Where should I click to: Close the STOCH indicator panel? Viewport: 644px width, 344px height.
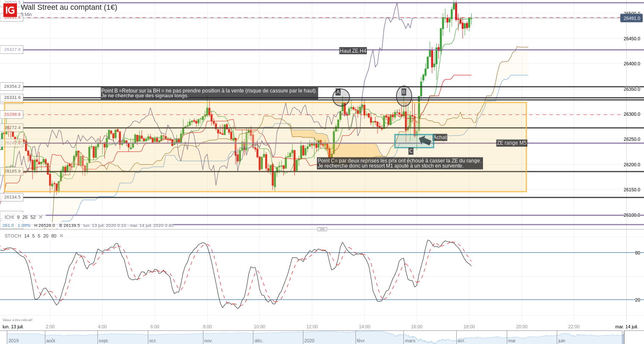[61, 236]
